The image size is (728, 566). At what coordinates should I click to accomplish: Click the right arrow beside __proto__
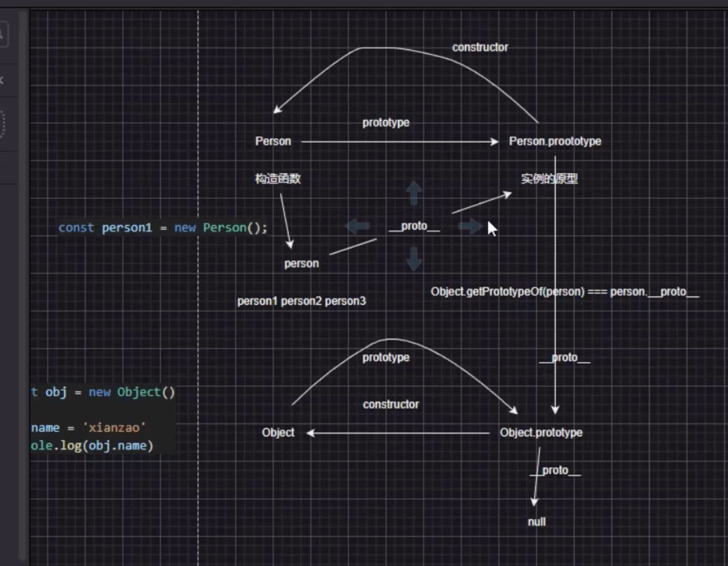[470, 226]
